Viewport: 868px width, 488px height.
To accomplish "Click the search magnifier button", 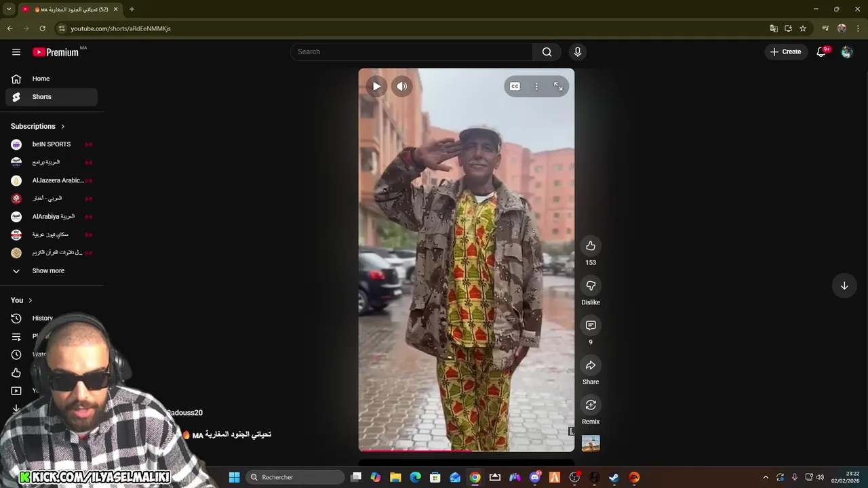I will coord(547,52).
